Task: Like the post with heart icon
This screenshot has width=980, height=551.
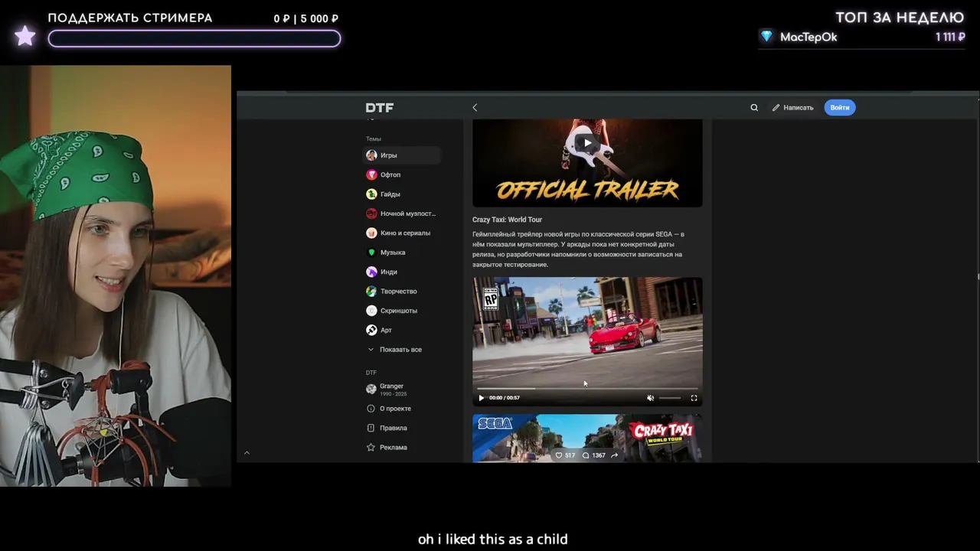Action: click(559, 455)
